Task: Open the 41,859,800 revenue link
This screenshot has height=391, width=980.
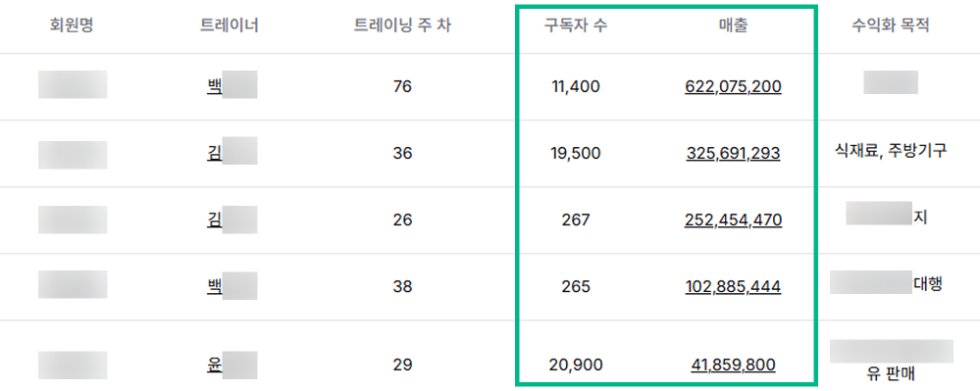Action: point(733,365)
